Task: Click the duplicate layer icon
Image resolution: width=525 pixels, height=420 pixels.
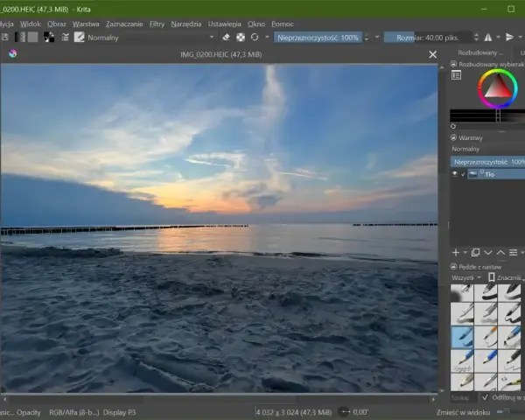Action: pos(475,253)
